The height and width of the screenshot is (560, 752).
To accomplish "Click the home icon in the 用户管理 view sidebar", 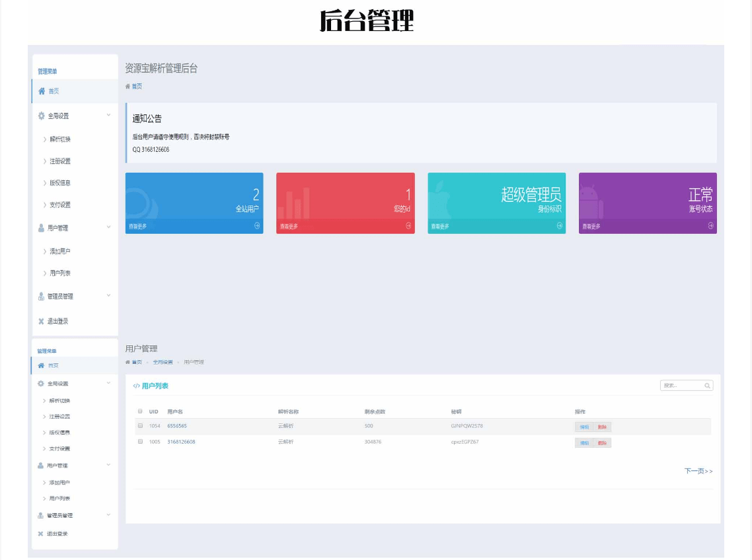I will coord(41,365).
